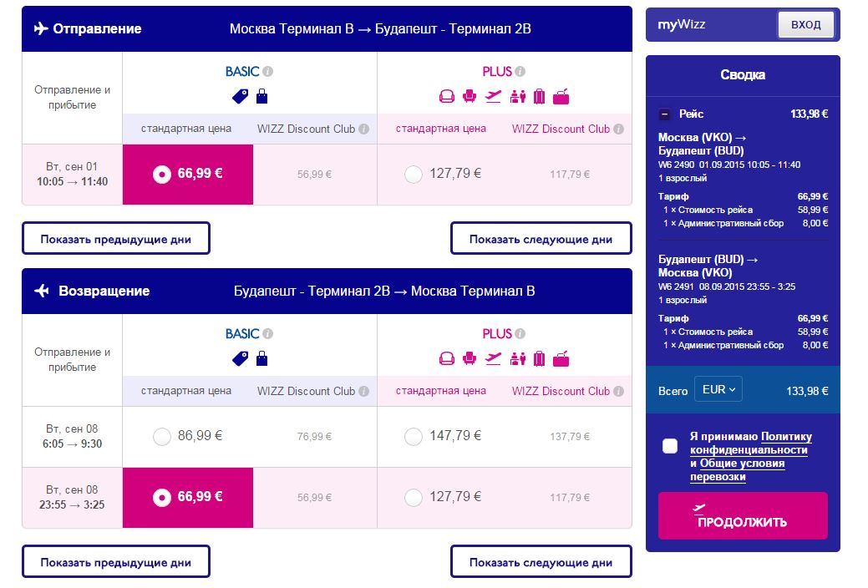This screenshot has width=868, height=588.
Task: Select the 86,99 € BASIC return fare at 6:05
Action: (161, 437)
